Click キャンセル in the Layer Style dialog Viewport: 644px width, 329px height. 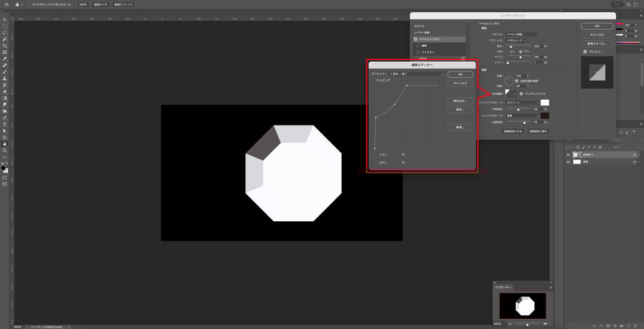(597, 34)
